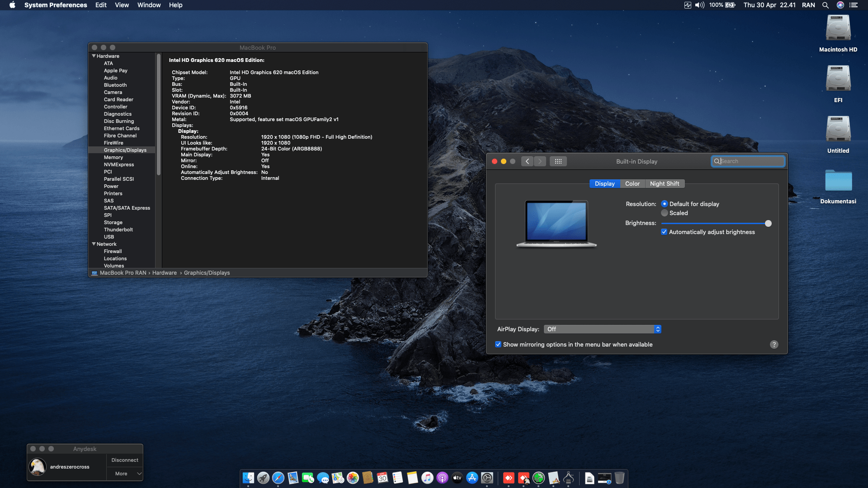Image resolution: width=868 pixels, height=488 pixels.
Task: Open Spotlight search in menu bar
Action: [825, 5]
